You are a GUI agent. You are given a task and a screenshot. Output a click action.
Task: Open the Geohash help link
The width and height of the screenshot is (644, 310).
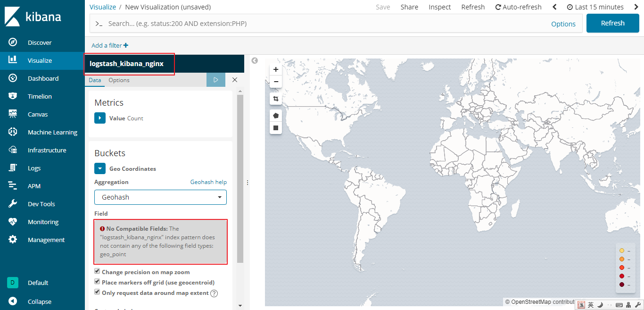click(208, 182)
